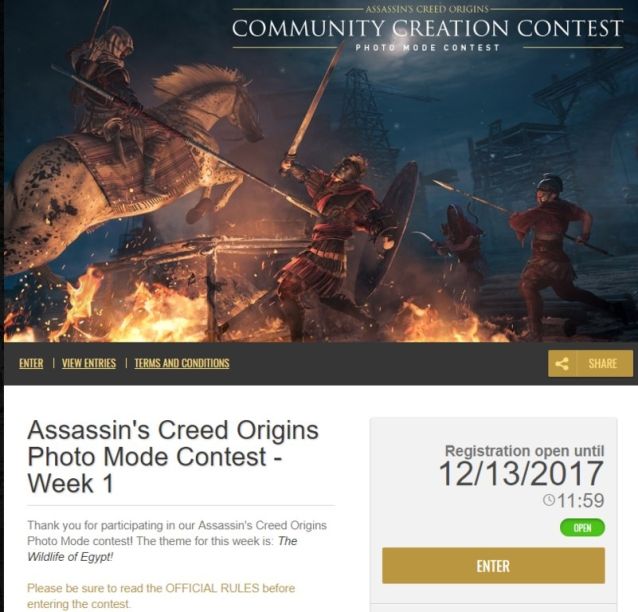Click The Wildlife of Egypt theme text
Screen dimensions: 638x612
pyautogui.click(x=162, y=549)
